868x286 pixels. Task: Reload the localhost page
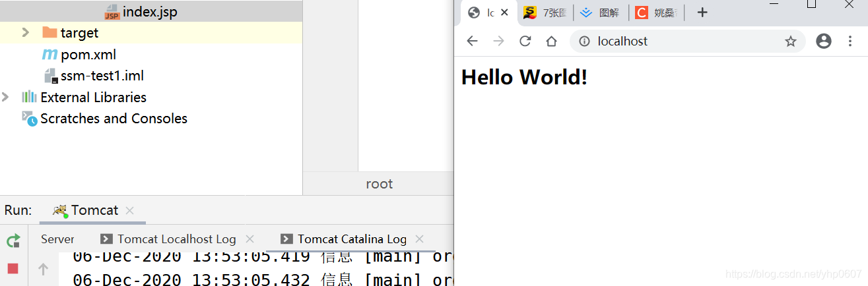525,42
